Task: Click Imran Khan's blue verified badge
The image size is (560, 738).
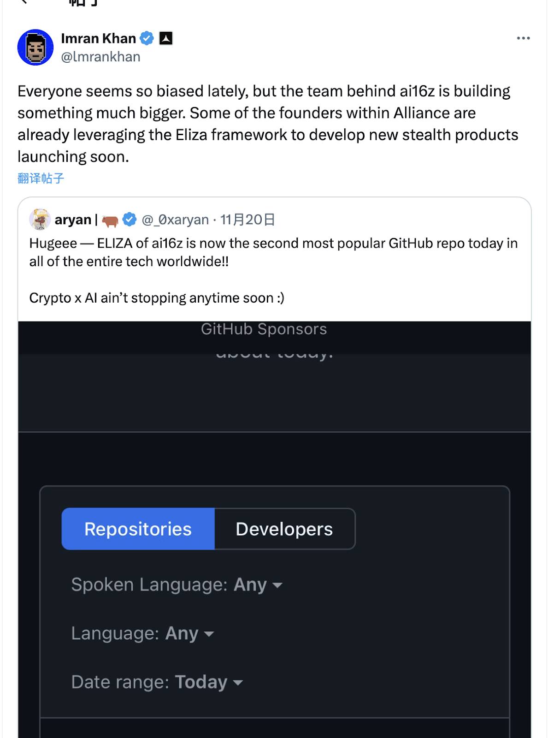Action: pyautogui.click(x=147, y=38)
